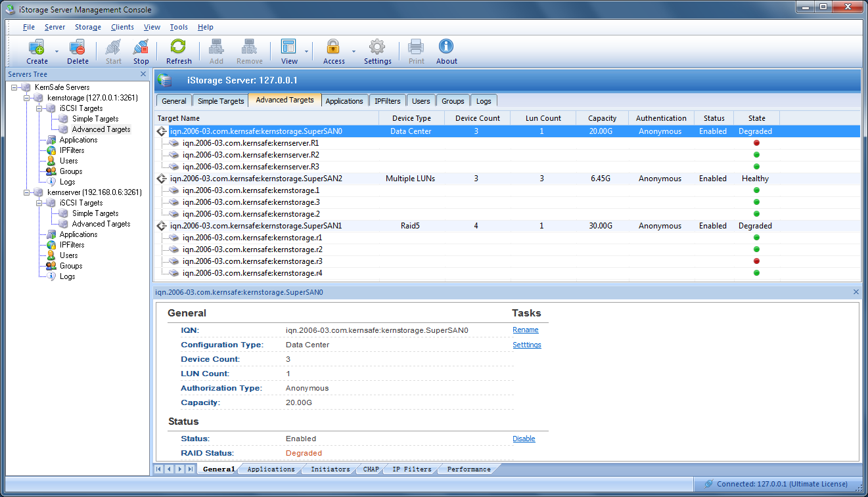Image resolution: width=868 pixels, height=497 pixels.
Task: Open the bottom Performance tab
Action: point(469,469)
